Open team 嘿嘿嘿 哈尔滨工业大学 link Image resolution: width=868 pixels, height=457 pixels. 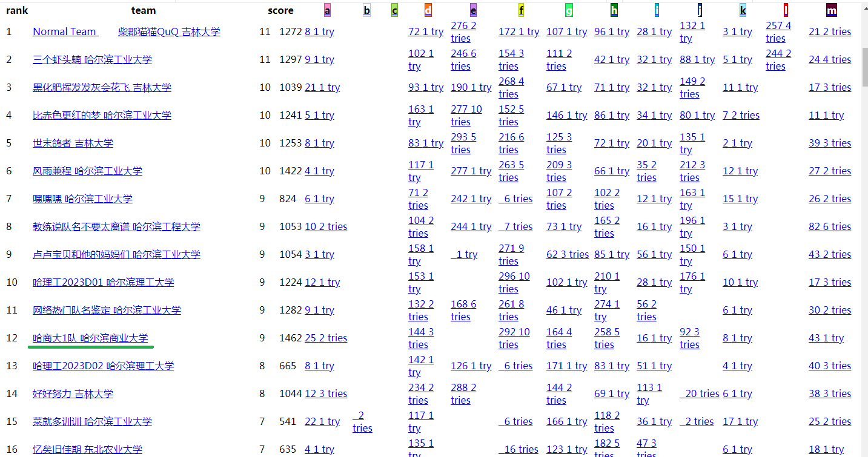coord(82,199)
